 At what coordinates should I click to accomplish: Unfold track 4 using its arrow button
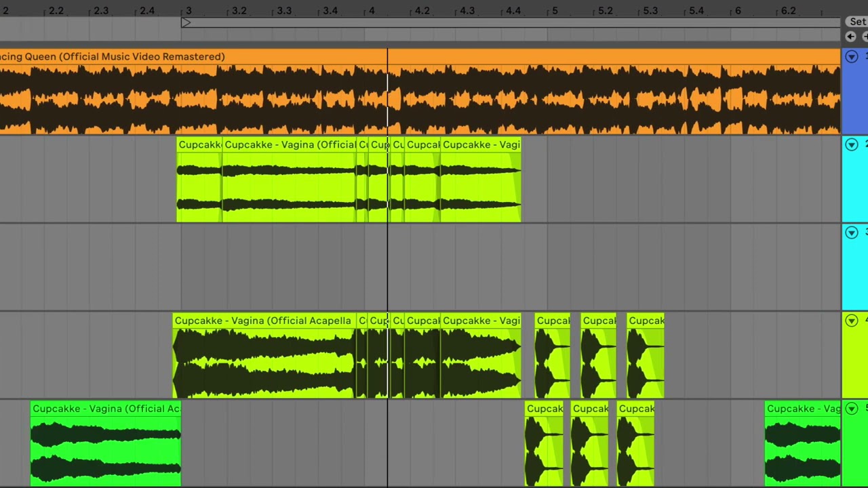pos(852,321)
